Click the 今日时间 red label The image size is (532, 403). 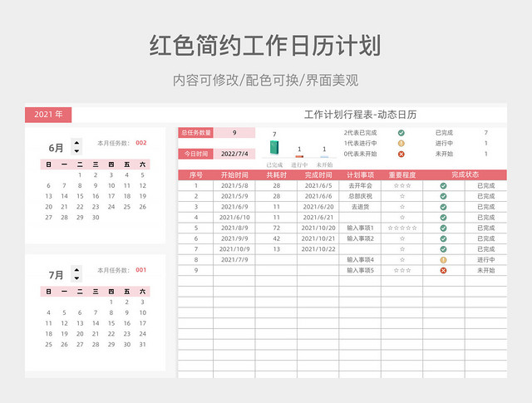click(196, 154)
